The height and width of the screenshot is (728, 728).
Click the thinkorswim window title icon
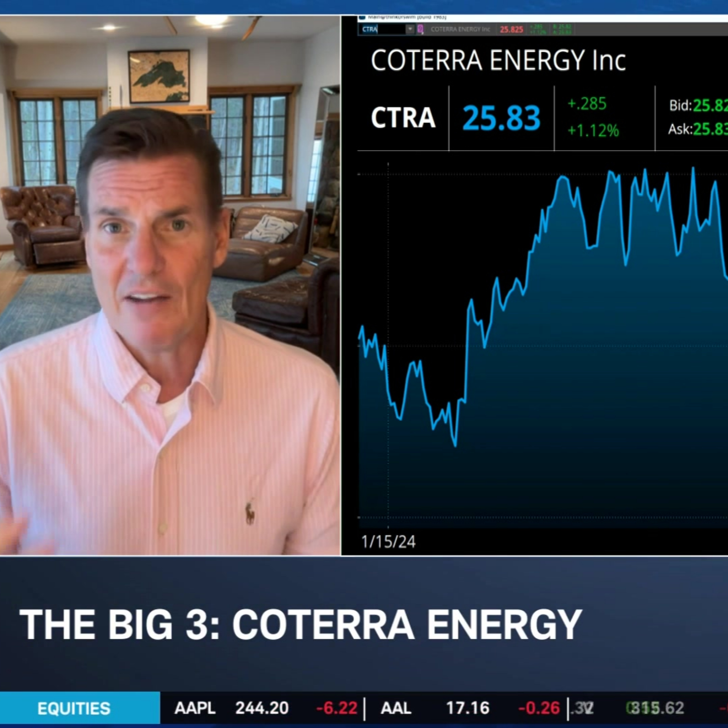click(362, 17)
